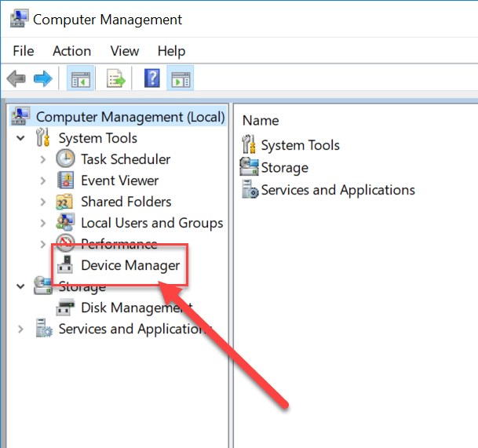
Task: Select the Computer Management (Local) root node
Action: click(x=130, y=117)
